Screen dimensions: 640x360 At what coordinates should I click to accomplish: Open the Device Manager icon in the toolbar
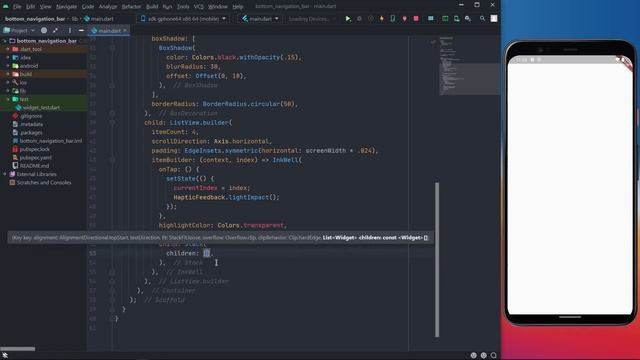(445, 19)
